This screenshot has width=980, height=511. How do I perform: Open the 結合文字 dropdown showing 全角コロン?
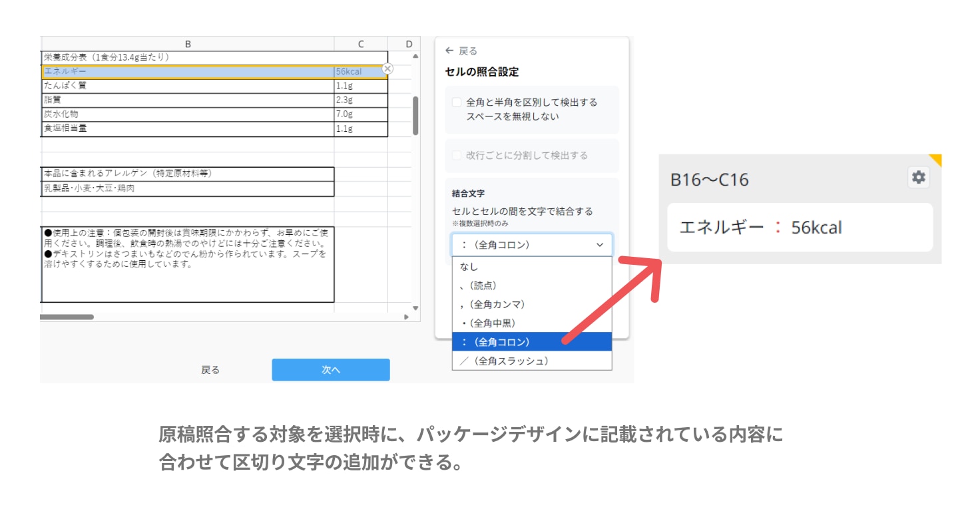(531, 245)
